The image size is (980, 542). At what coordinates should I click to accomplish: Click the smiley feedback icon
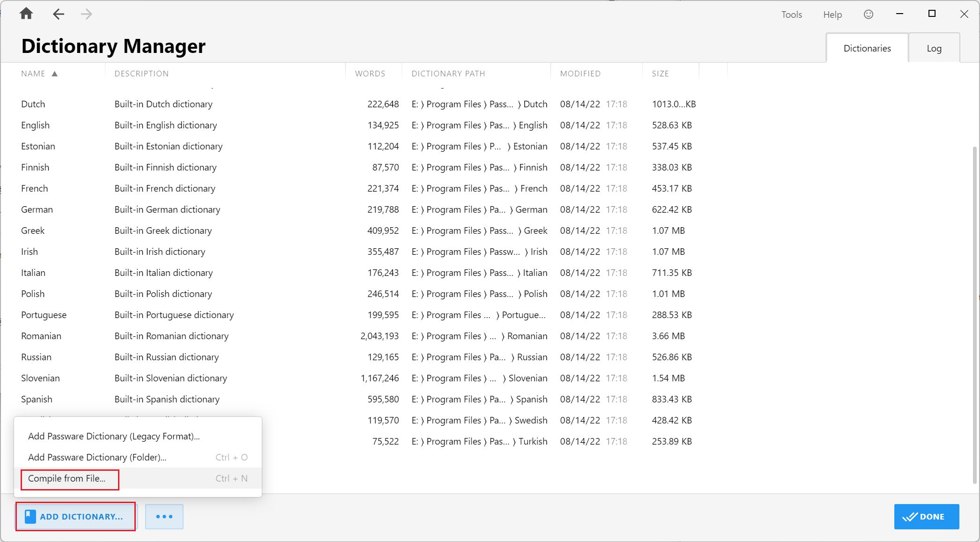click(868, 15)
